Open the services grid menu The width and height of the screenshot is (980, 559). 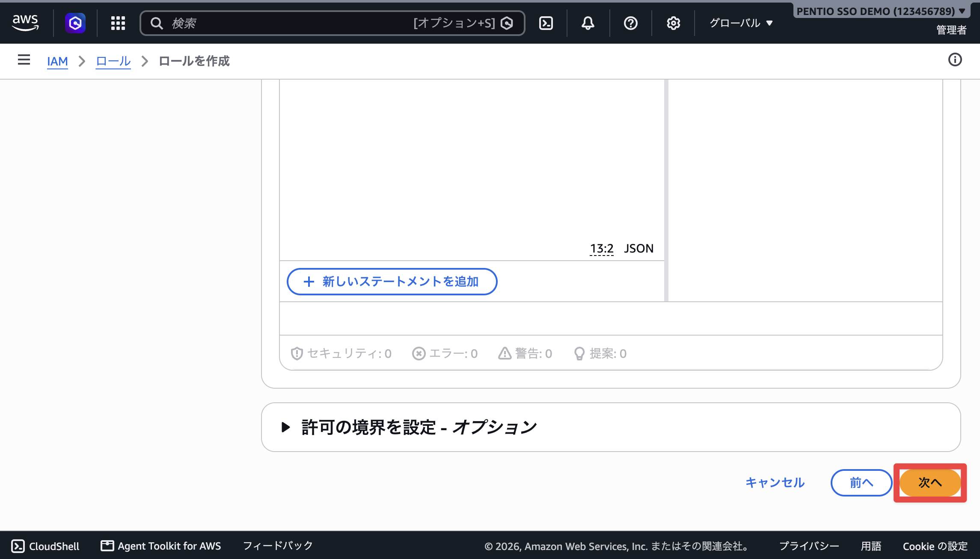tap(118, 23)
